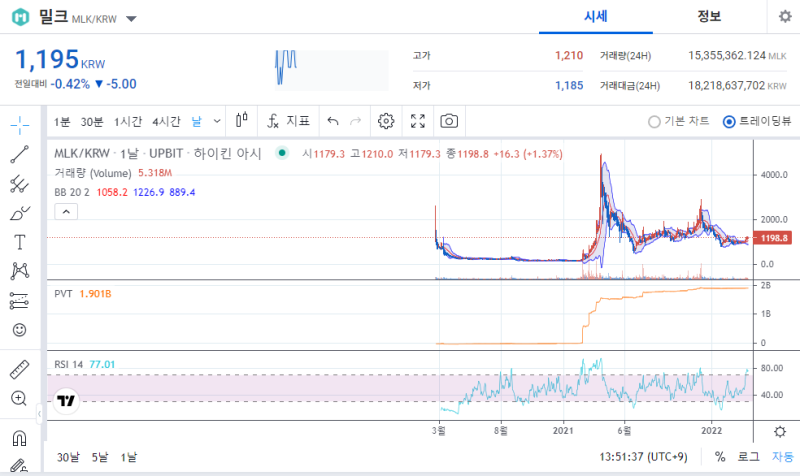Set interval to 4시간

(166, 122)
